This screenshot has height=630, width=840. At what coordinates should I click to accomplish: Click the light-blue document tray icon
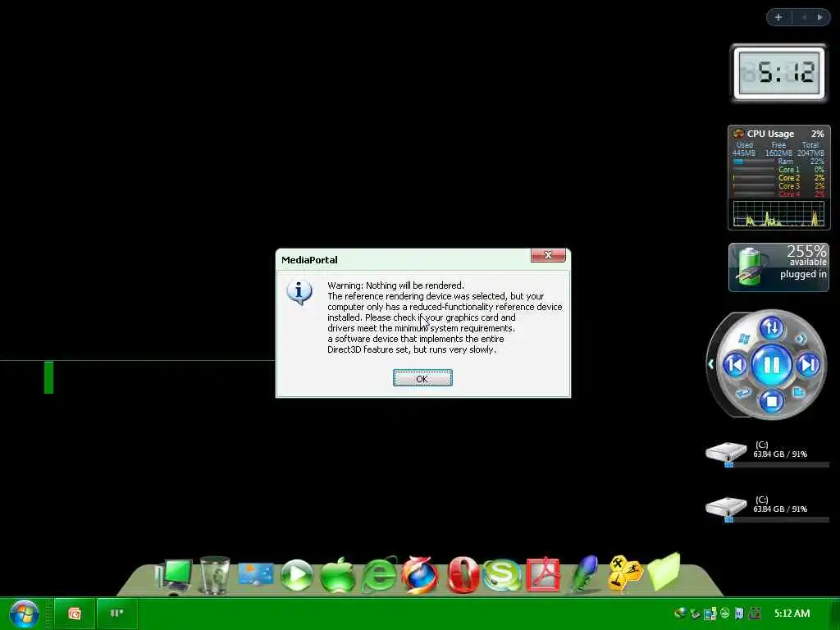click(x=739, y=614)
